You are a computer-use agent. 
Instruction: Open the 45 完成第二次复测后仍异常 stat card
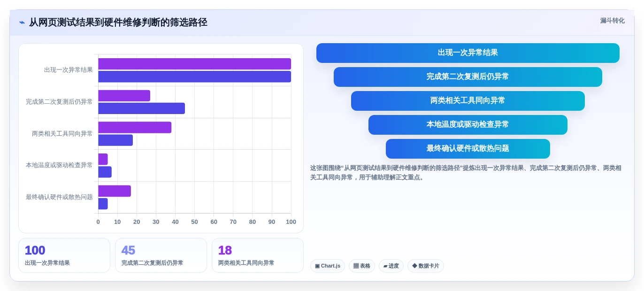[x=161, y=255]
